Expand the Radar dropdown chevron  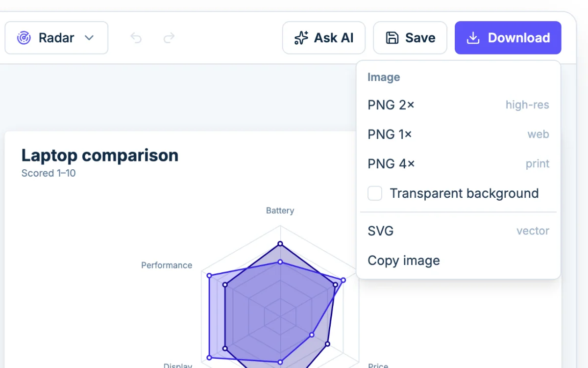89,38
